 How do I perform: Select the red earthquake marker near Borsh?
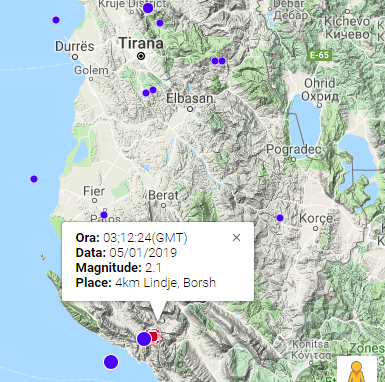[x=154, y=337]
